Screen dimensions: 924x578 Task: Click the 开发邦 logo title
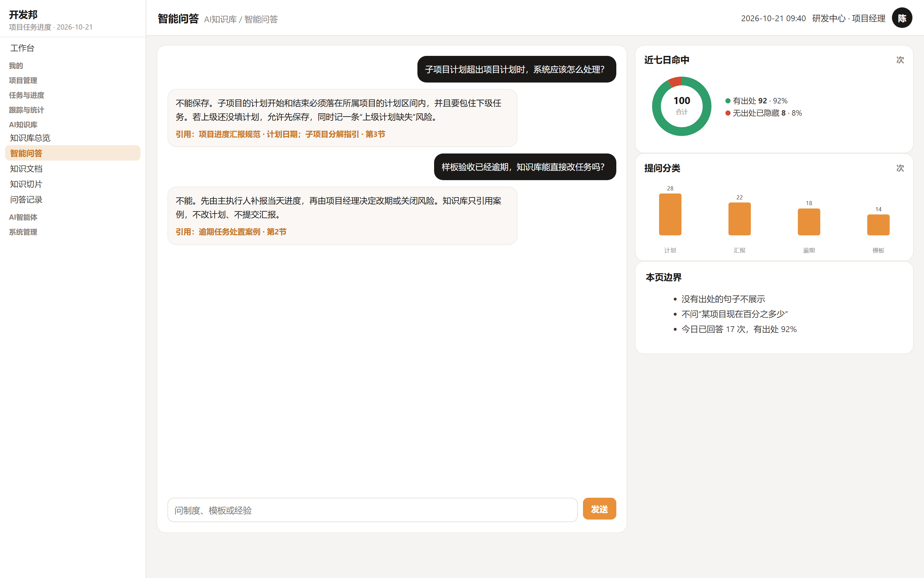[23, 14]
